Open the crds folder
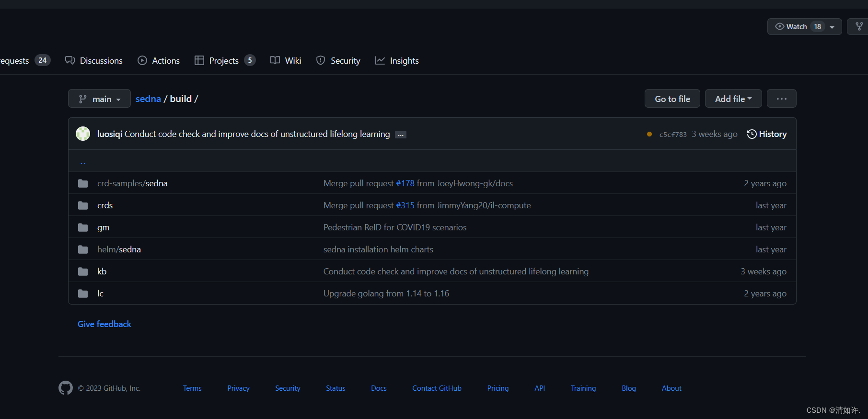The width and height of the screenshot is (868, 419). pyautogui.click(x=105, y=205)
